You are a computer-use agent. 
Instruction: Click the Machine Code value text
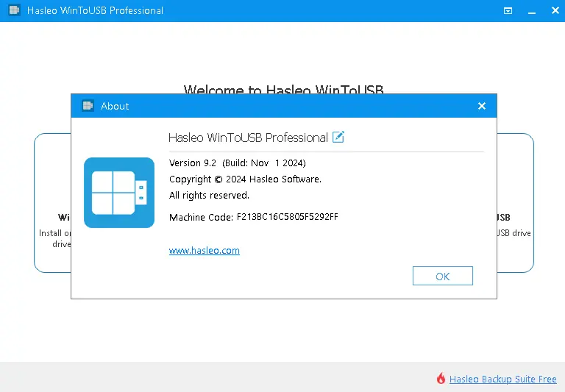288,217
